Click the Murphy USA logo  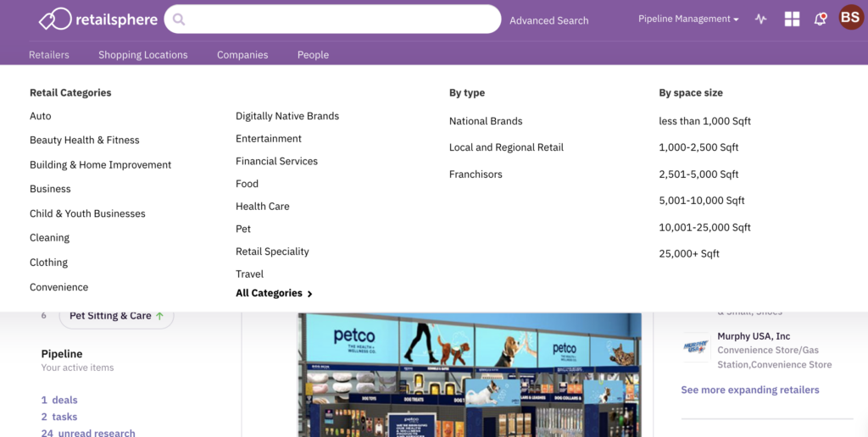tap(697, 348)
